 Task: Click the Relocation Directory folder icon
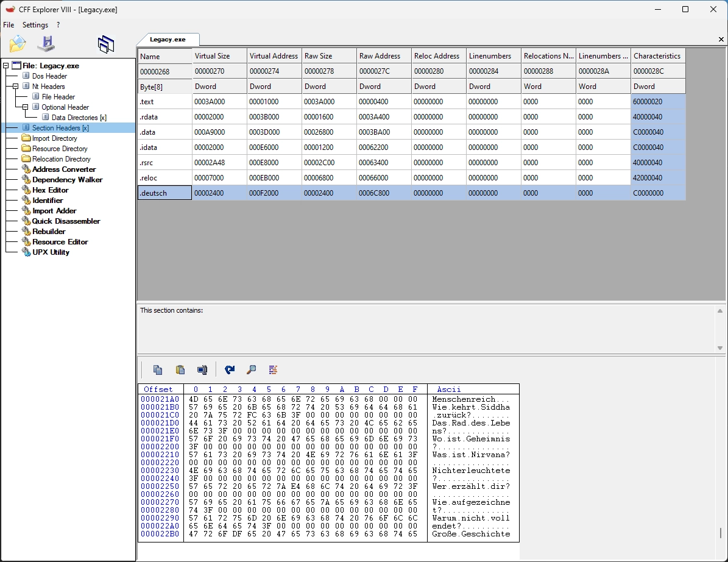pyautogui.click(x=26, y=159)
